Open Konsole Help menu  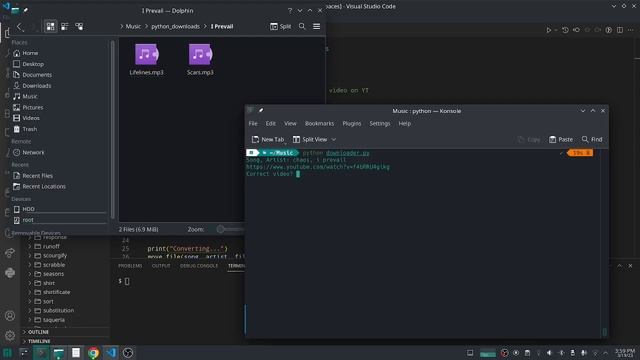pyautogui.click(x=404, y=123)
